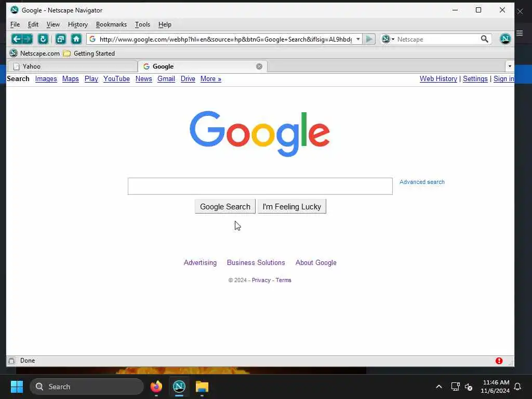532x399 pixels.
Task: Click the green Go arrow button
Action: point(369,39)
